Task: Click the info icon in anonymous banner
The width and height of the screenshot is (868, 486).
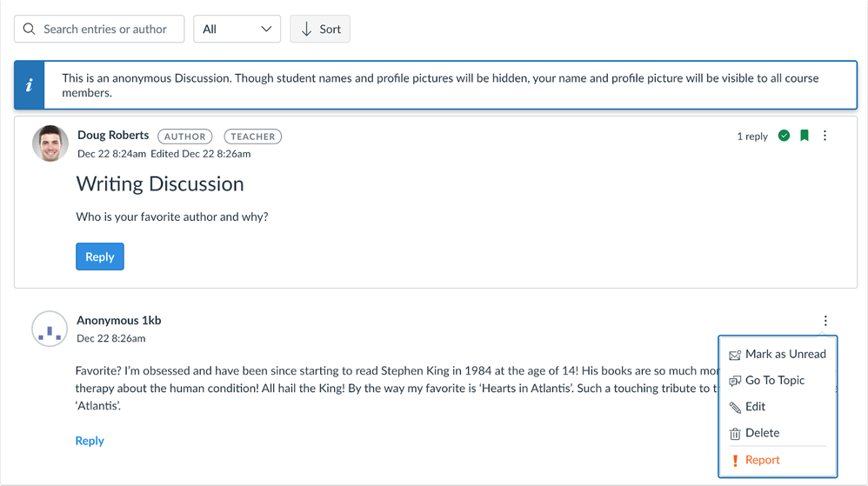Action: [x=30, y=85]
